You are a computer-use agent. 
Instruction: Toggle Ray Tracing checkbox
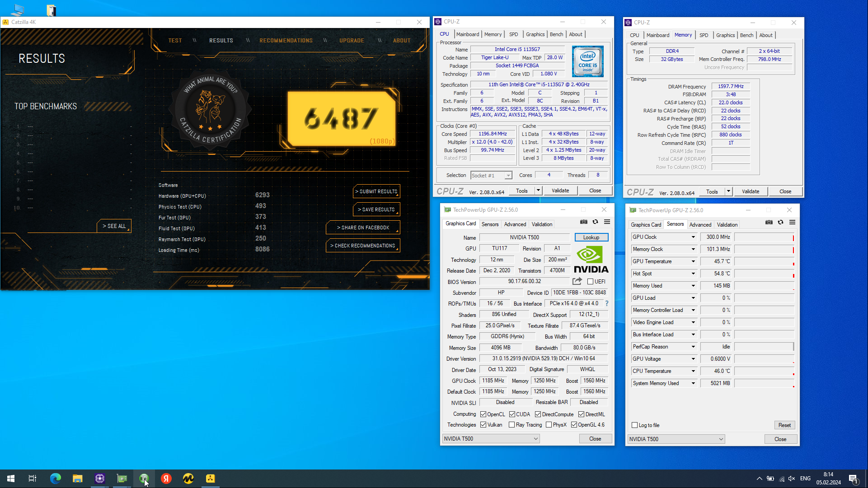[511, 425]
